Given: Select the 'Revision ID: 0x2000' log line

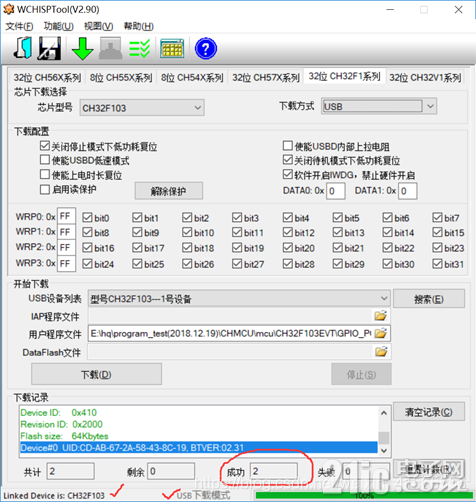Looking at the screenshot, I should coord(61,424).
